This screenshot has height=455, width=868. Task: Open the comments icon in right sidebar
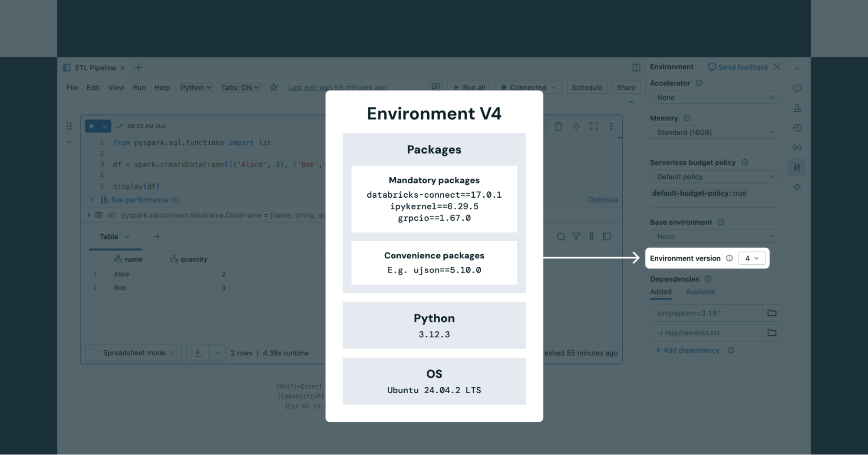coord(797,89)
